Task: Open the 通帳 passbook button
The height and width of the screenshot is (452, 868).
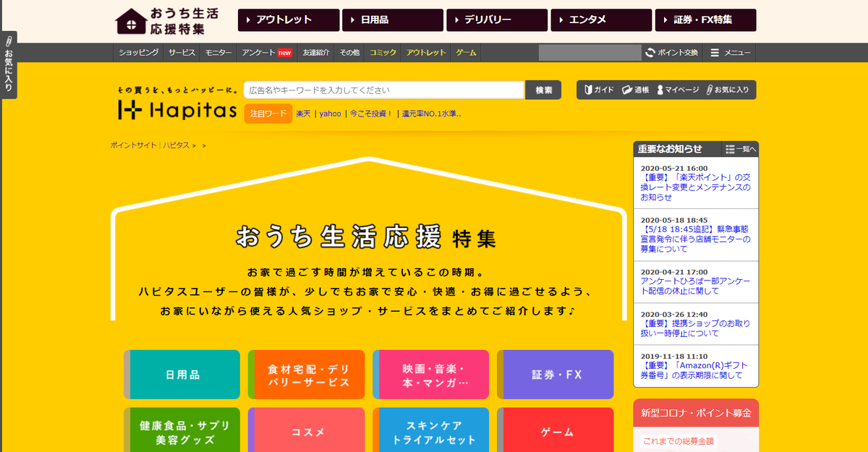Action: tap(635, 90)
